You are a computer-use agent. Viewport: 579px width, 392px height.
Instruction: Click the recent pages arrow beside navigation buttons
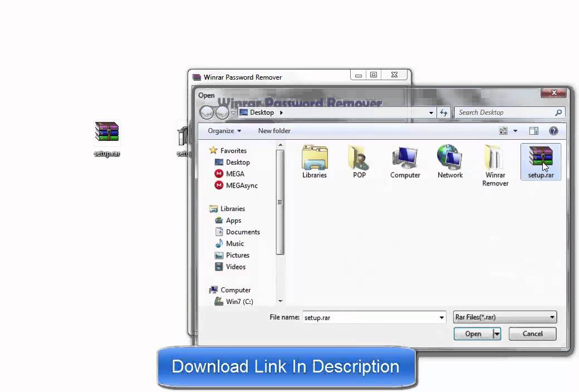point(233,112)
